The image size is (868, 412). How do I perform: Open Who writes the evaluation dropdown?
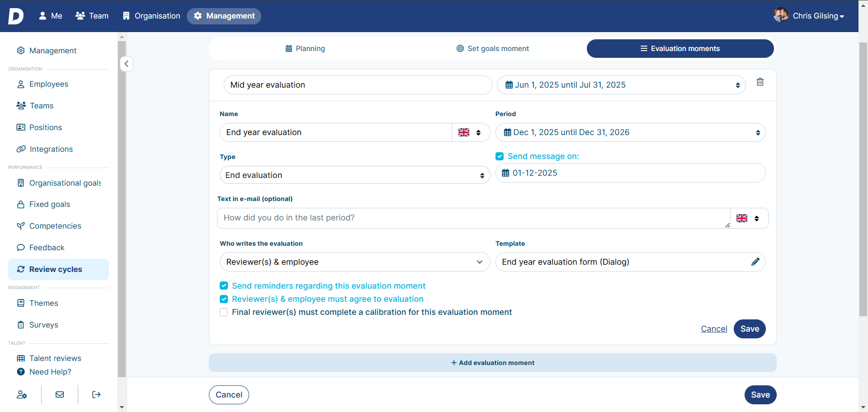click(355, 262)
